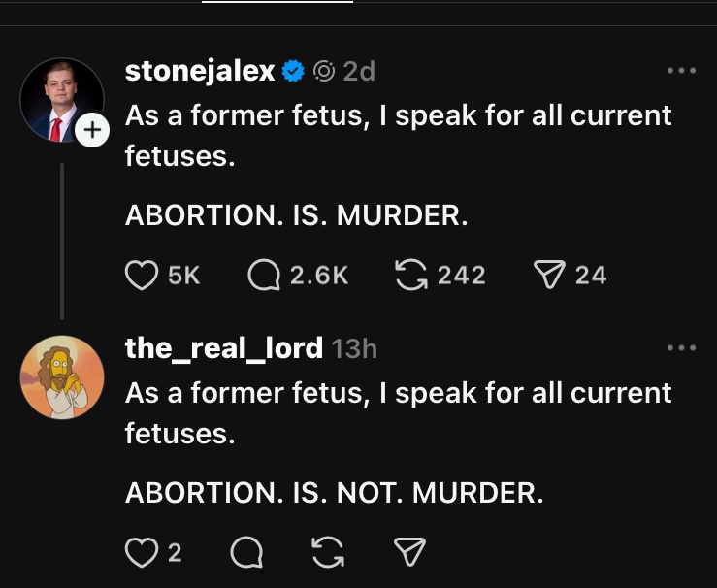Open more options for the_real_lord's reply
Image resolution: width=717 pixels, height=588 pixels.
pos(681,348)
